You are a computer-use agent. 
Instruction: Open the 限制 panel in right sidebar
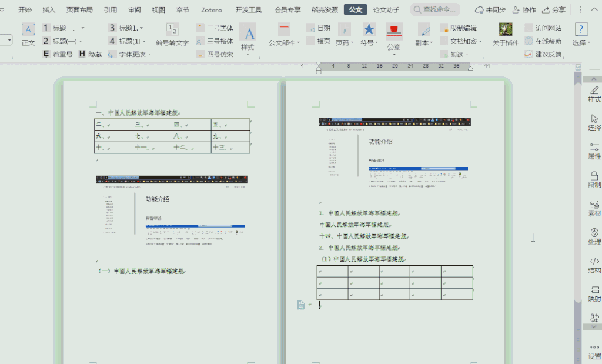click(x=594, y=180)
